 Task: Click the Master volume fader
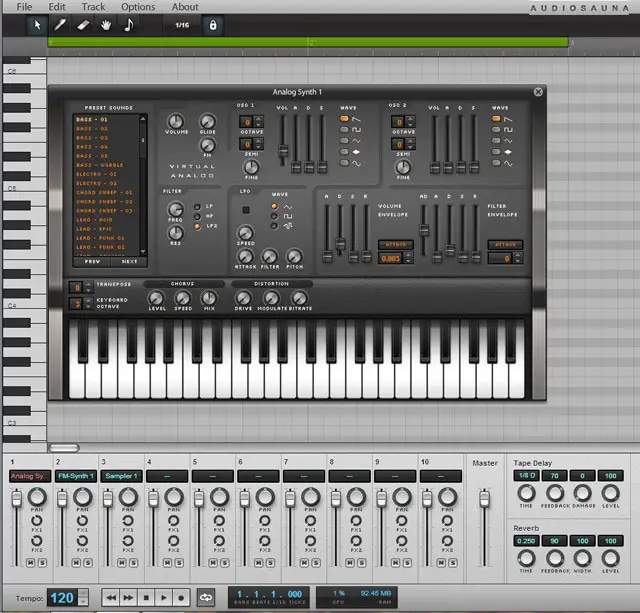pos(484,498)
